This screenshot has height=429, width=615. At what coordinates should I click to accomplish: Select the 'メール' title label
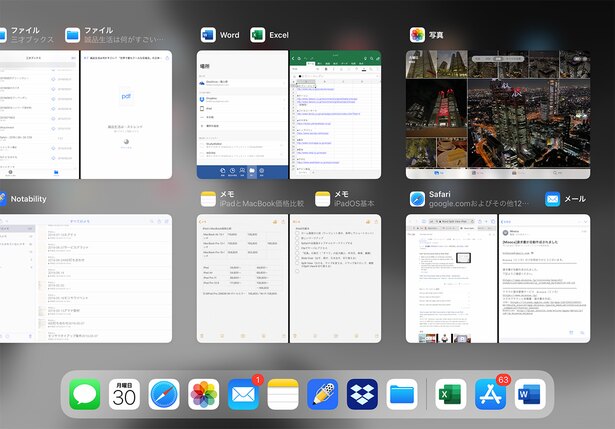(x=575, y=199)
